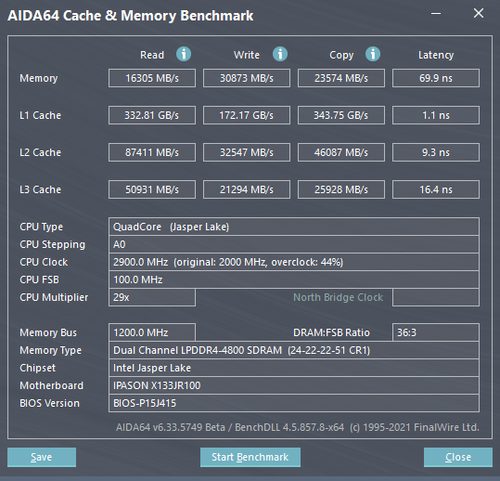Select L2 Cache read 87411 MB/s
This screenshot has width=500, height=481.
point(152,152)
